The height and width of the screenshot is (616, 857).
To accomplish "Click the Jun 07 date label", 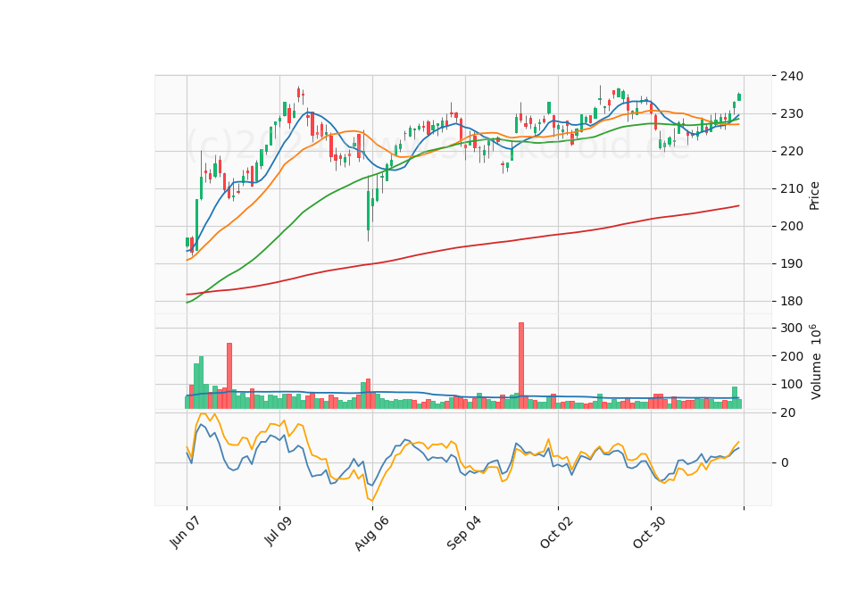I will pyautogui.click(x=184, y=532).
